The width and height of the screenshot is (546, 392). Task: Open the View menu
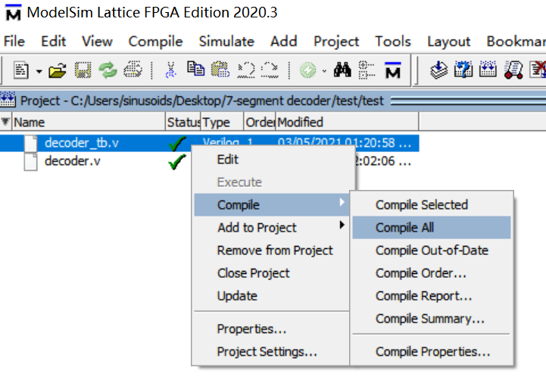(97, 42)
